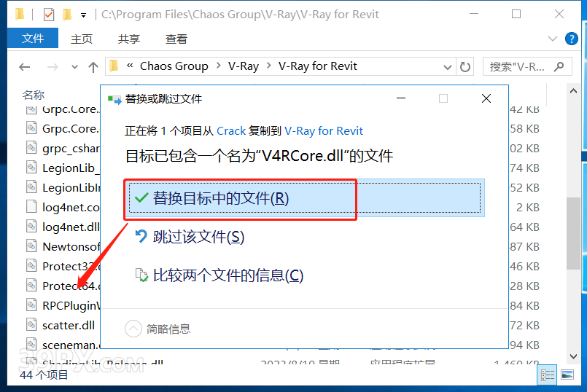Click the Protect32 file icon
587x392 pixels.
(31, 265)
